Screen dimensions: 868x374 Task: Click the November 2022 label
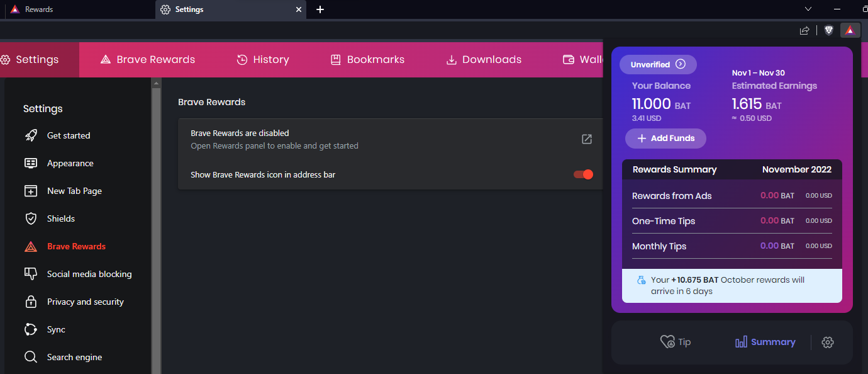click(x=797, y=169)
